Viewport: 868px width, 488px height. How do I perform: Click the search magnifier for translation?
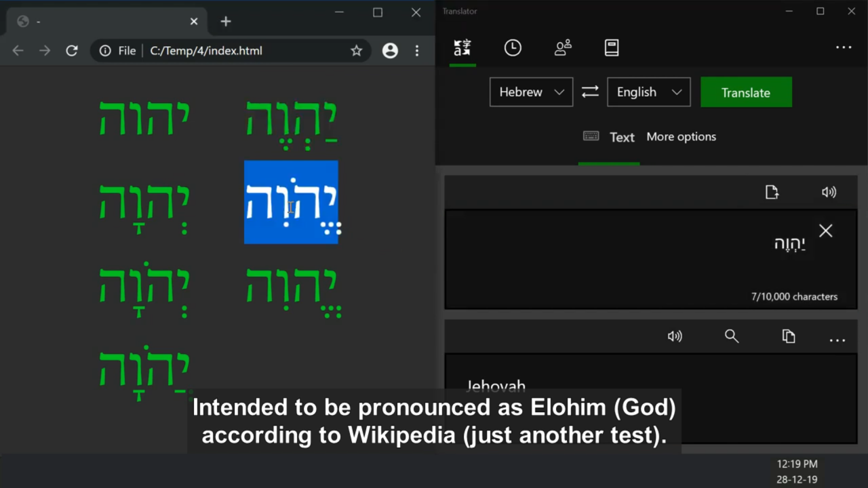(732, 336)
